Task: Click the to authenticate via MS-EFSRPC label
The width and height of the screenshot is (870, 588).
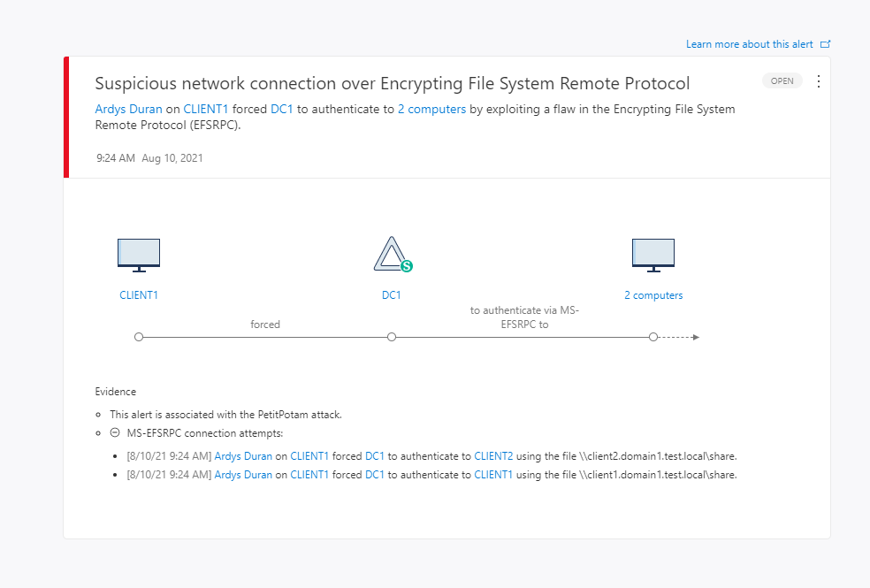Action: pyautogui.click(x=524, y=317)
